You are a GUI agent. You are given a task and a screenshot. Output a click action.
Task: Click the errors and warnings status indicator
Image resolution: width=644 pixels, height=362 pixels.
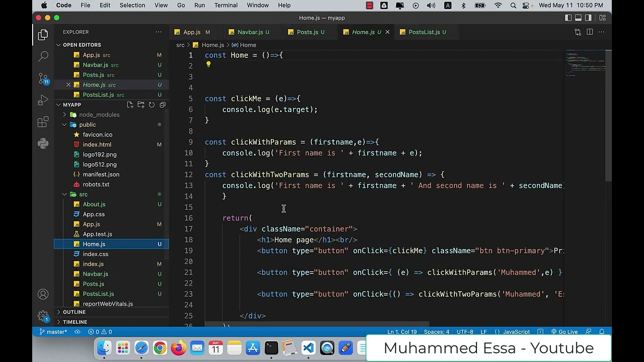point(100,332)
